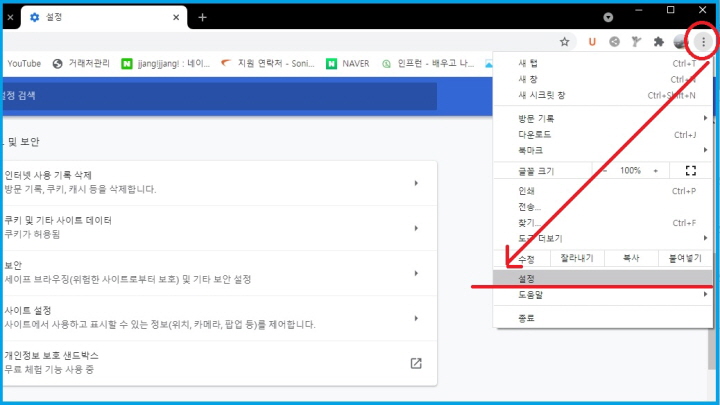Open 개인정보 보호 샌드박스 external link icon

pos(416,363)
